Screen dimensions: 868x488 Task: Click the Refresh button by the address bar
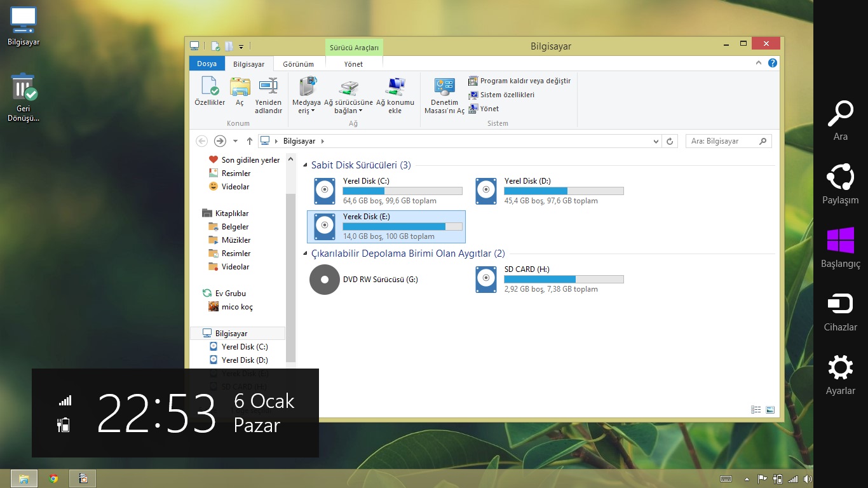pyautogui.click(x=670, y=141)
